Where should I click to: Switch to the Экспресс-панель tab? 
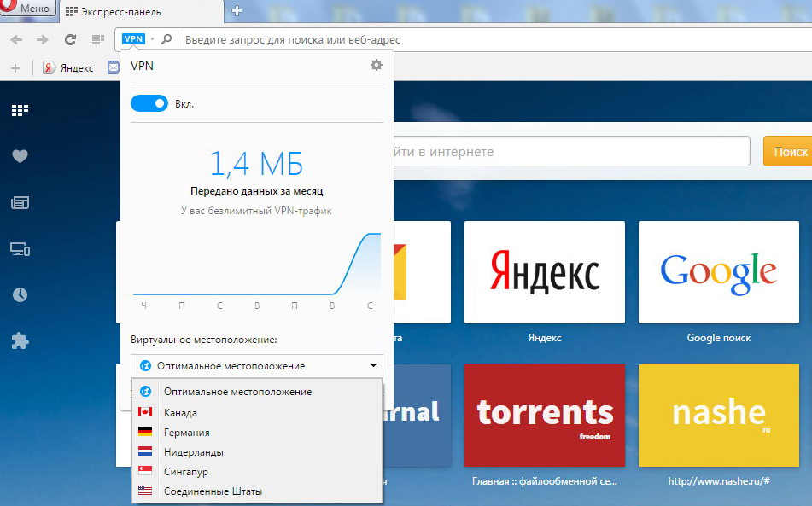point(141,11)
